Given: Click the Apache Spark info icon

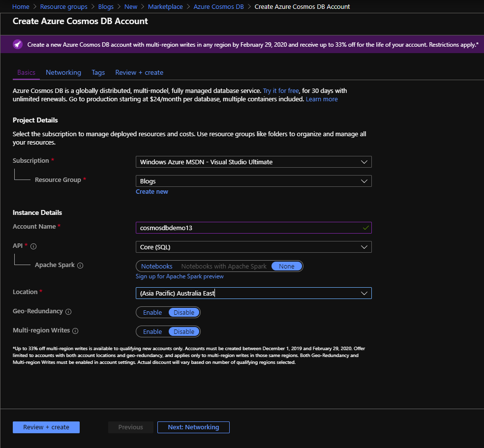Looking at the screenshot, I should (x=79, y=265).
